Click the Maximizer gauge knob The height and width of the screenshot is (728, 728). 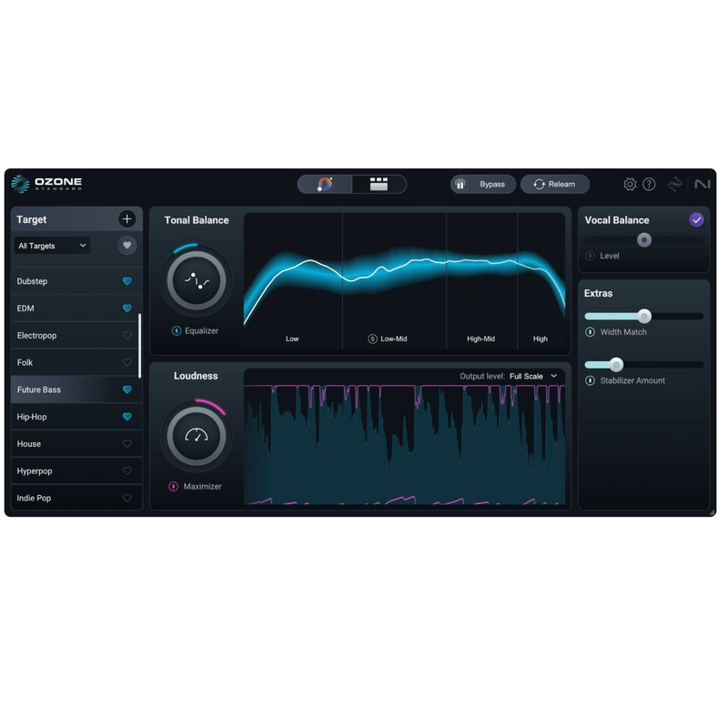pyautogui.click(x=197, y=436)
